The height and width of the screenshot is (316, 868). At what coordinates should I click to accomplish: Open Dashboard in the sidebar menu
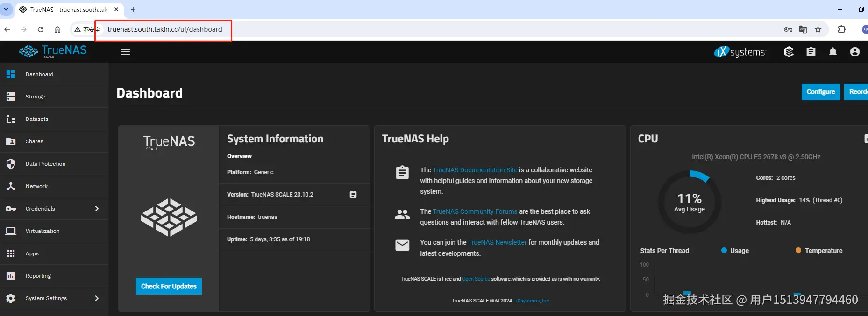[54, 74]
